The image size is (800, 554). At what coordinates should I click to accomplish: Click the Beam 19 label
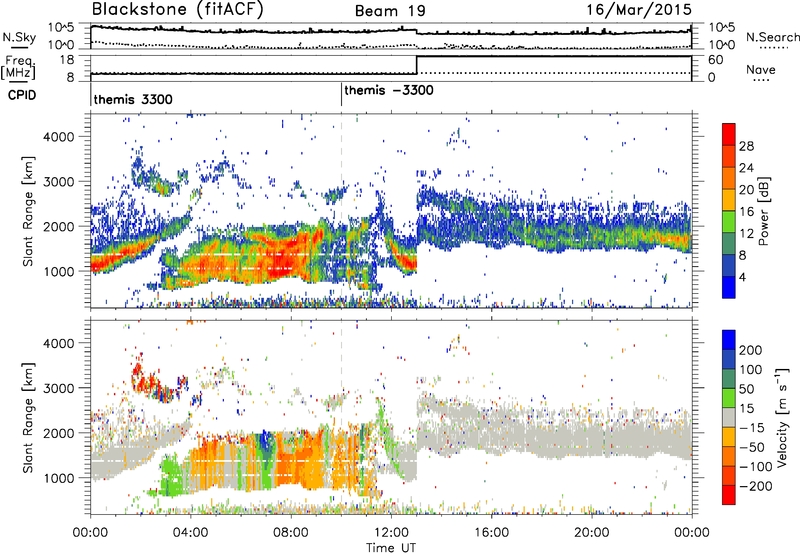click(390, 11)
